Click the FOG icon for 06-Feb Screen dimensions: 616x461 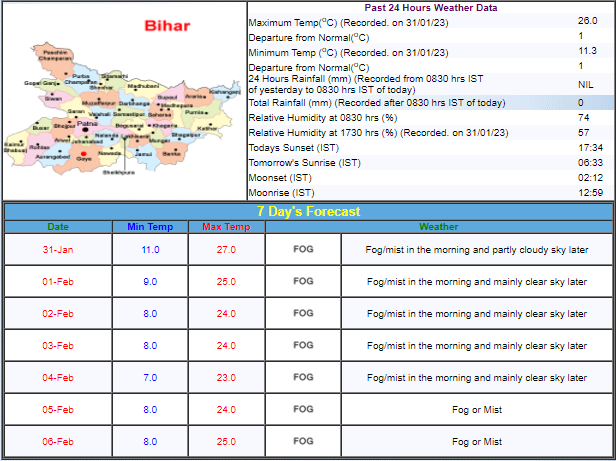303,441
